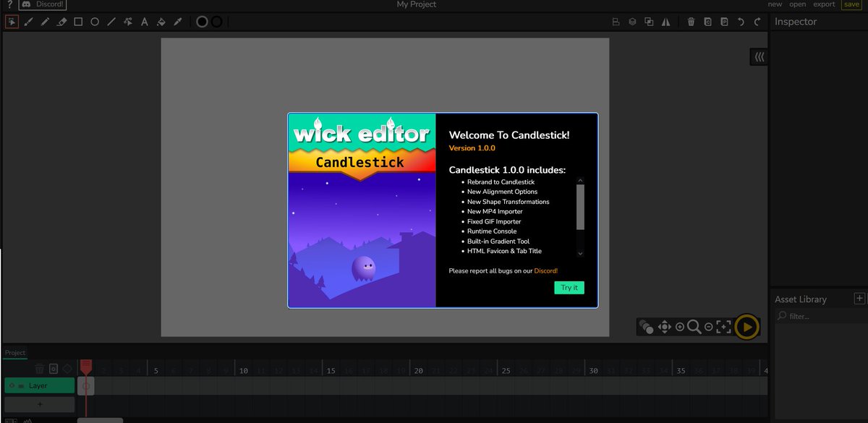Play the project preview

[747, 328]
